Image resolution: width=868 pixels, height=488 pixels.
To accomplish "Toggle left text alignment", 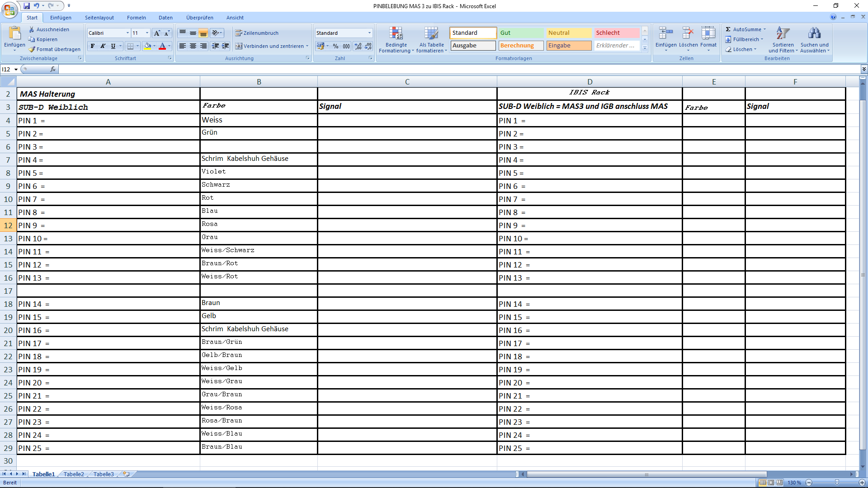I will click(x=183, y=46).
